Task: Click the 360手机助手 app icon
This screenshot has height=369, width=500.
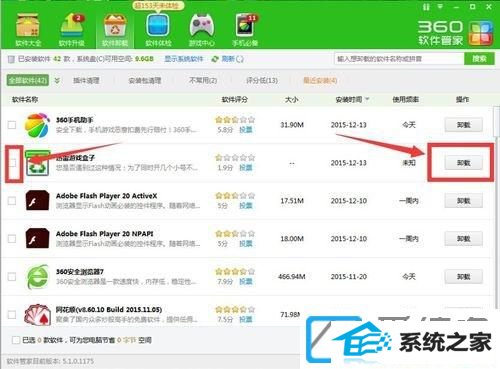Action: pos(37,125)
